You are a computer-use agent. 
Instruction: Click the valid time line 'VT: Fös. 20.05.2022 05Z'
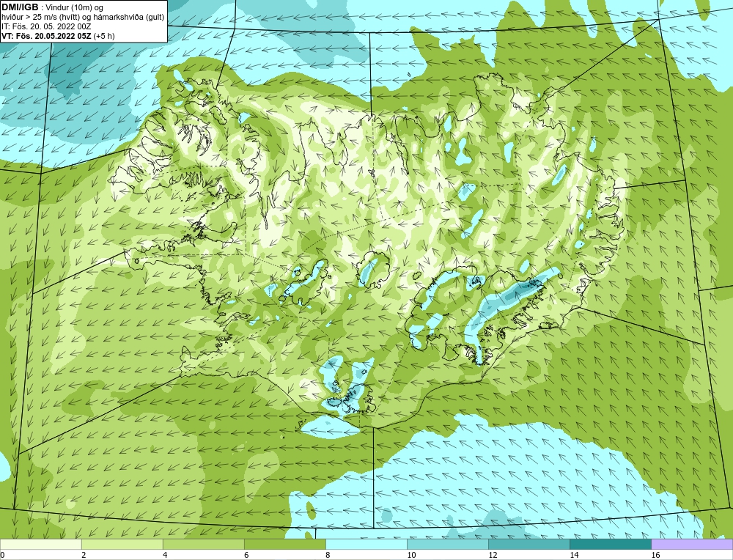pos(46,36)
